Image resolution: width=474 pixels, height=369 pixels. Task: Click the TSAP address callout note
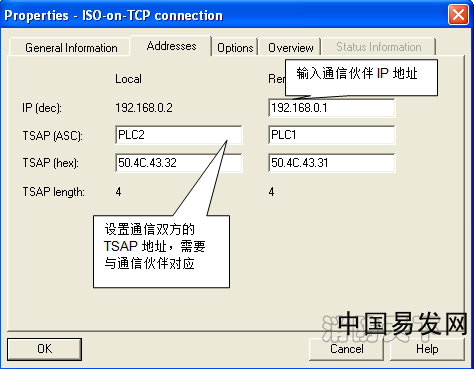pyautogui.click(x=161, y=251)
